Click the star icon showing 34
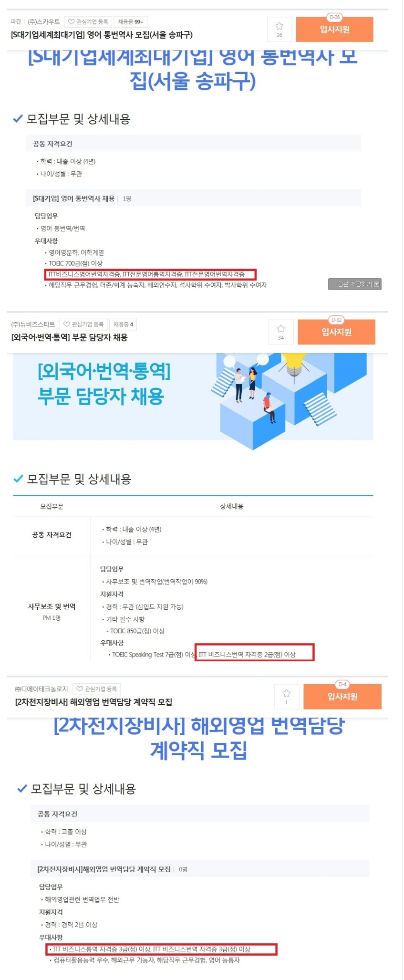 tap(281, 332)
